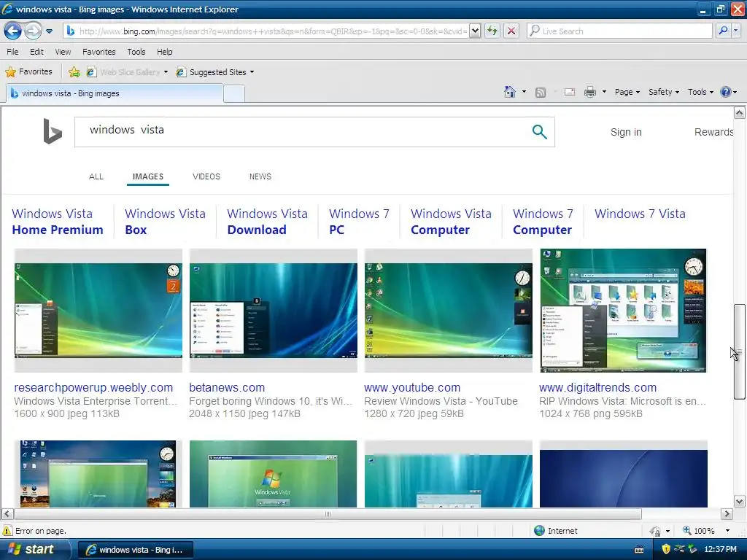Screen dimensions: 747x560
Task: Click the Bing logo
Action: point(53,131)
